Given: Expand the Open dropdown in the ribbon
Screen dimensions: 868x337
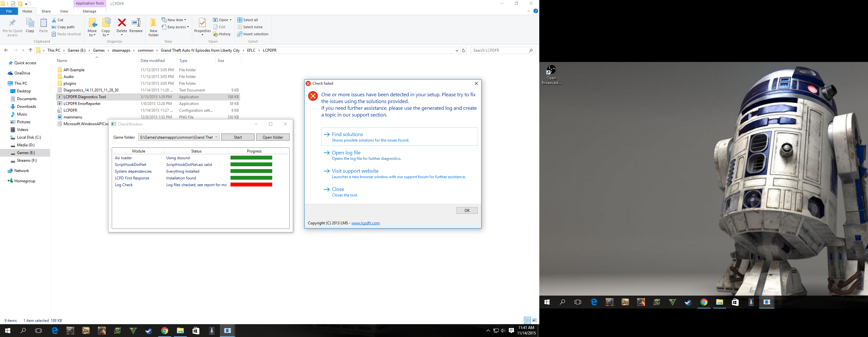Looking at the screenshot, I should click(222, 20).
